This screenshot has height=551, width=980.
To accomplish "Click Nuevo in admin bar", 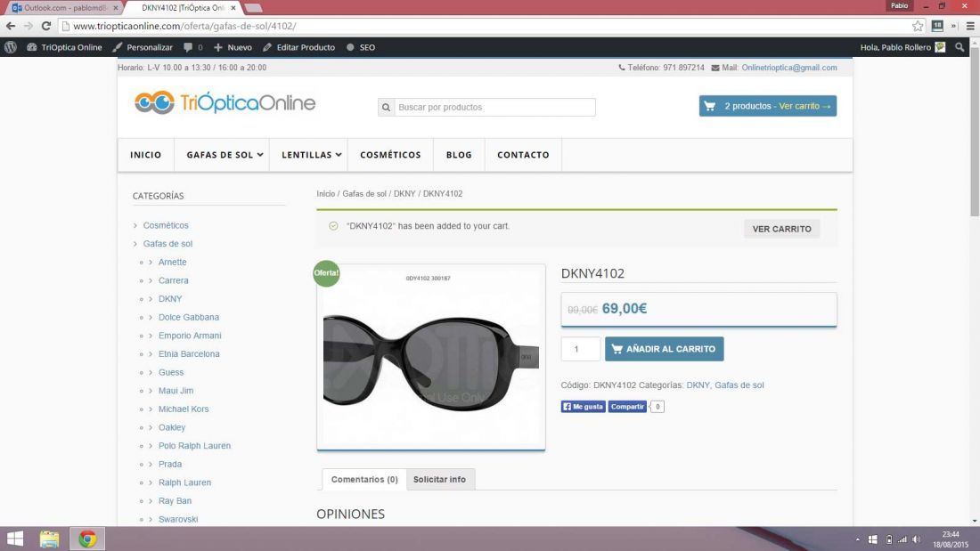I will [x=233, y=47].
